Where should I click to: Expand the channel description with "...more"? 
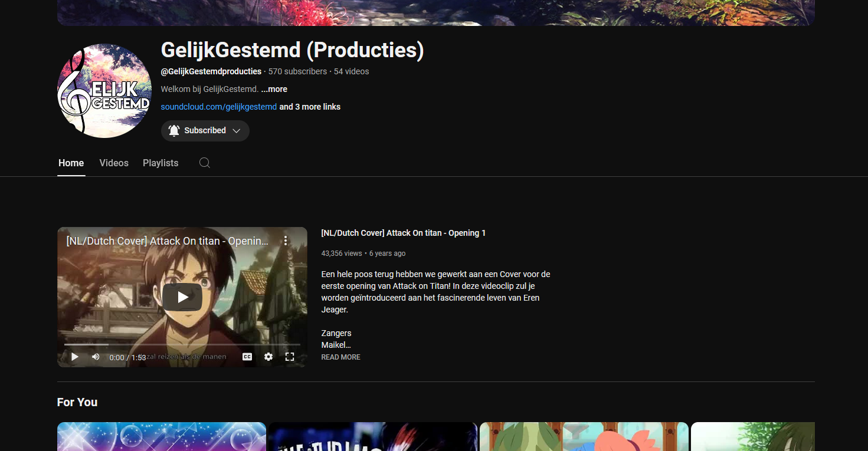(274, 89)
